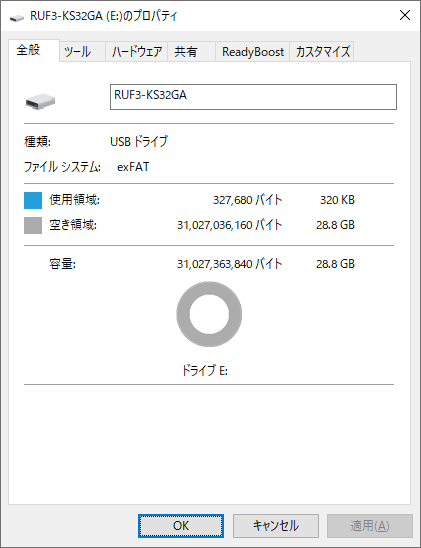
Task: Click the gray free space swatch
Action: (33, 225)
